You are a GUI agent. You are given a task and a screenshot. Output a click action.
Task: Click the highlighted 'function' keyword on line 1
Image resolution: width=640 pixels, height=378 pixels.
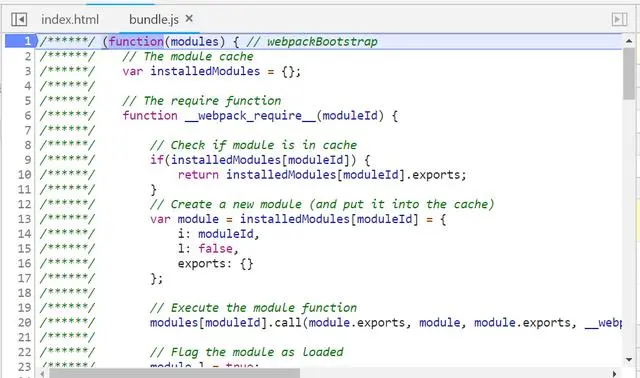coord(136,41)
